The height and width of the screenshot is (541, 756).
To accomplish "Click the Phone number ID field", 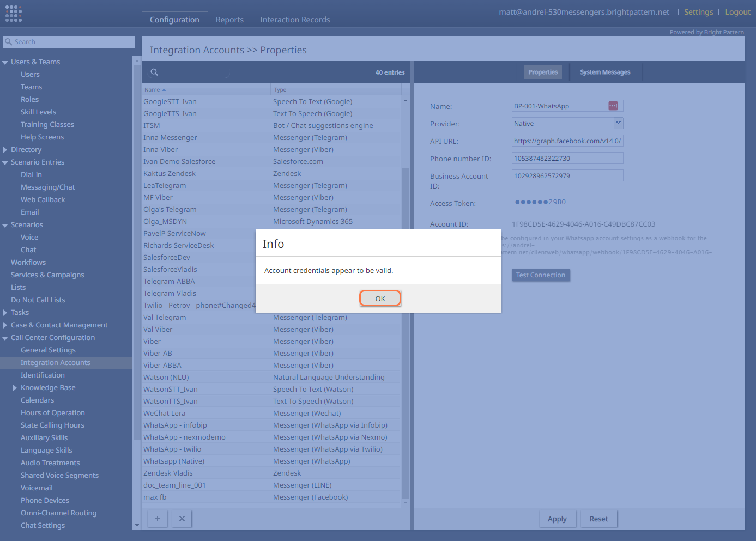I will [x=567, y=159].
